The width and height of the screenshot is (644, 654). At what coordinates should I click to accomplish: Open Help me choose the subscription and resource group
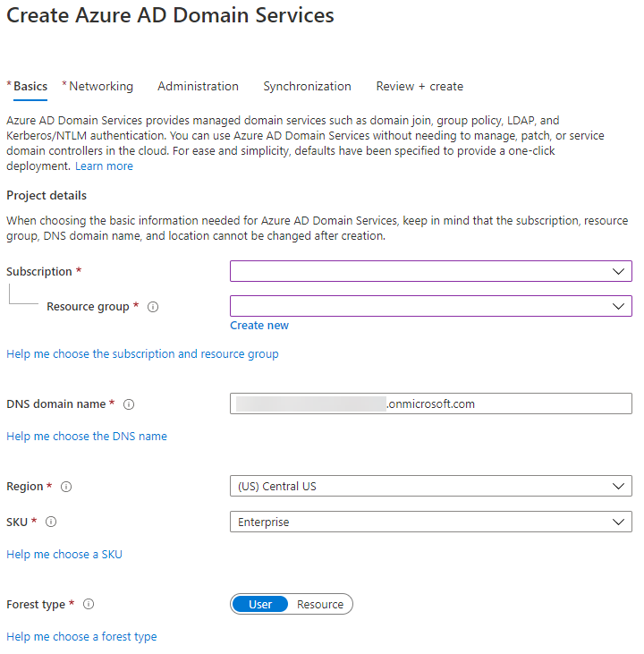[x=142, y=354]
